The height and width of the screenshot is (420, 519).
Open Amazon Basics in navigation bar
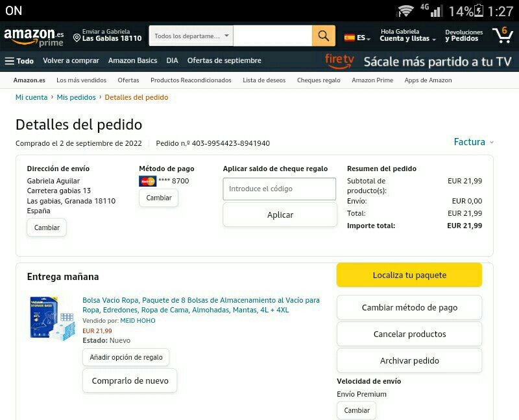[x=132, y=60]
